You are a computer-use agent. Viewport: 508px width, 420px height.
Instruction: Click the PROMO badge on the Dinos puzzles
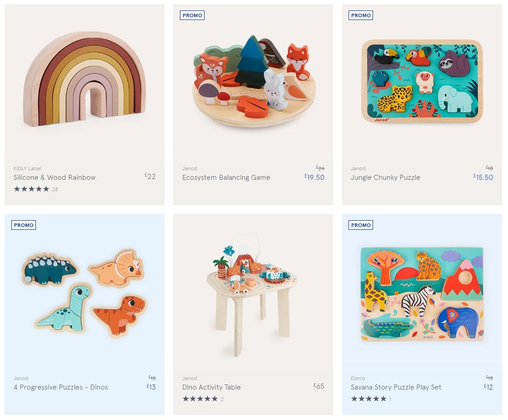point(24,225)
